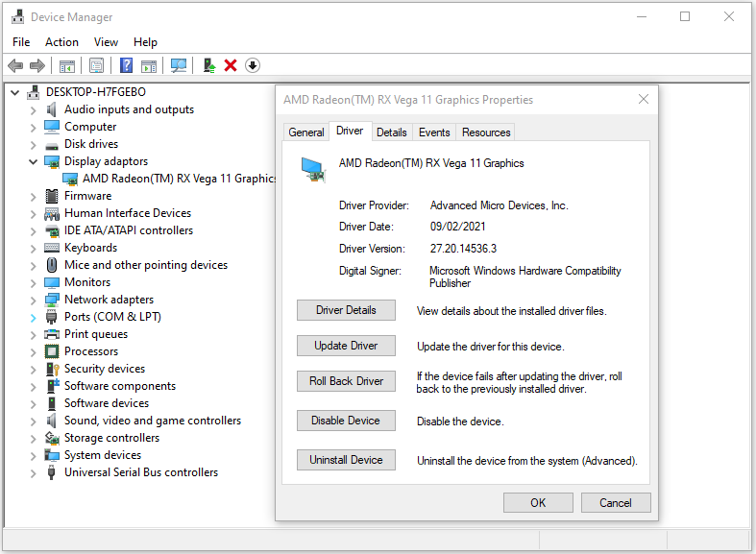
Task: Select the System devices tree label
Action: pyautogui.click(x=103, y=455)
